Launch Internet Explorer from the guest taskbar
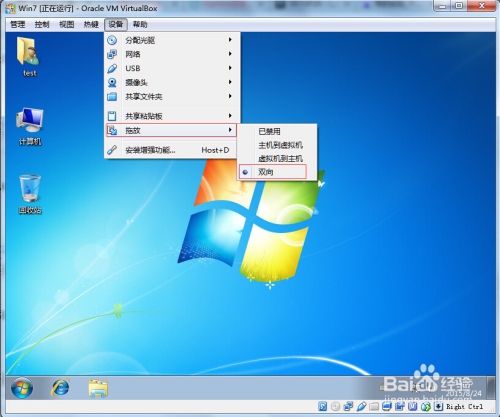The width and height of the screenshot is (500, 417). pos(60,388)
